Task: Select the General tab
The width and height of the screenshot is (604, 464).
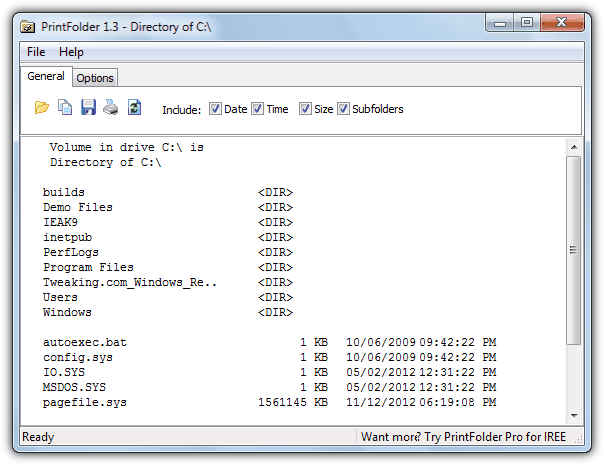Action: 46,76
